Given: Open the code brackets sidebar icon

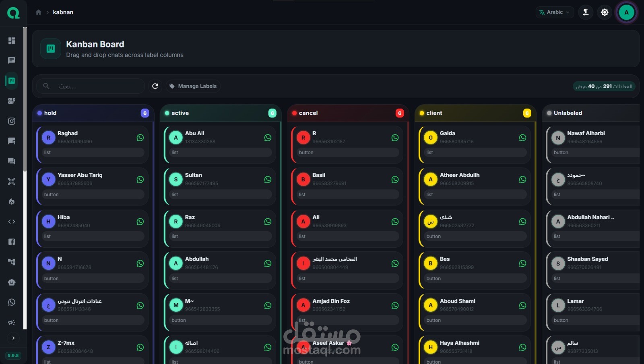Looking at the screenshot, I should coord(12,222).
